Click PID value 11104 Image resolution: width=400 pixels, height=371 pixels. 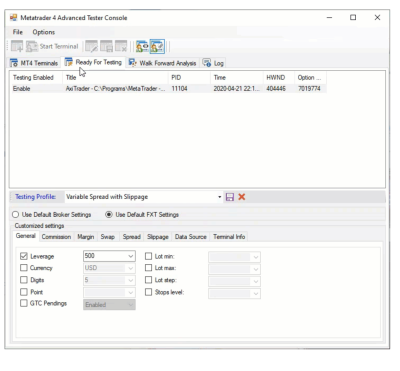click(179, 89)
